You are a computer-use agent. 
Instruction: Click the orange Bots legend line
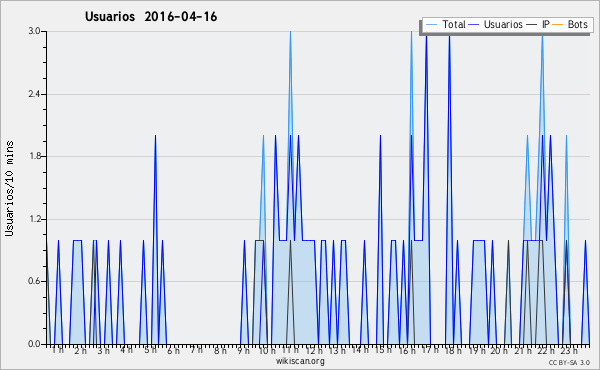tap(557, 25)
